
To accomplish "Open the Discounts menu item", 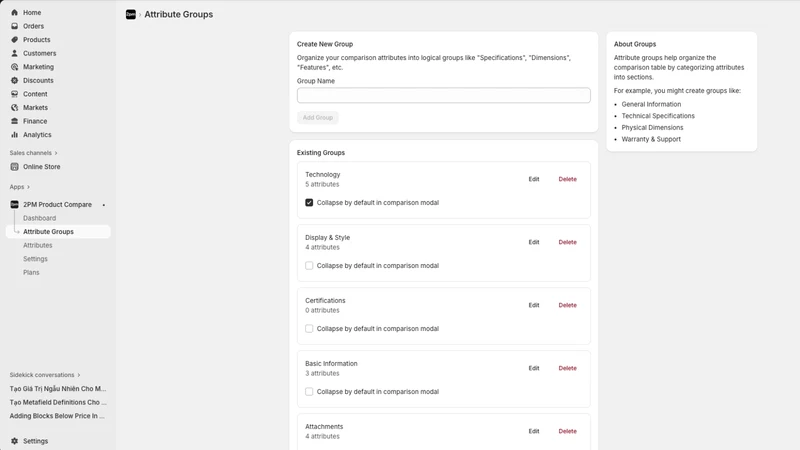I will point(38,80).
